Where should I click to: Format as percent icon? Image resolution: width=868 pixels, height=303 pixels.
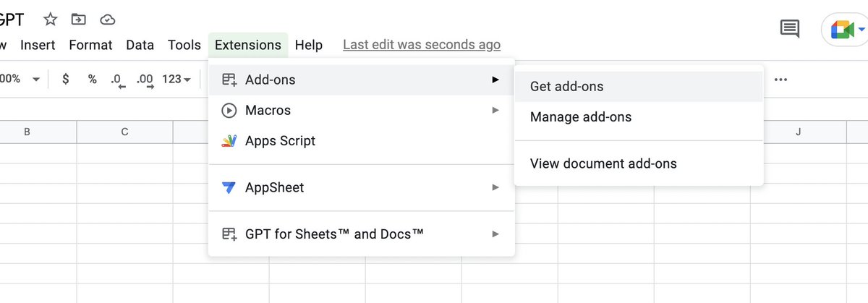[x=92, y=79]
